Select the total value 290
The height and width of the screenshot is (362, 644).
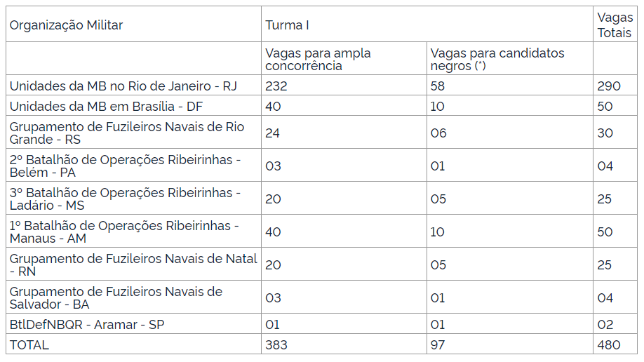click(608, 86)
